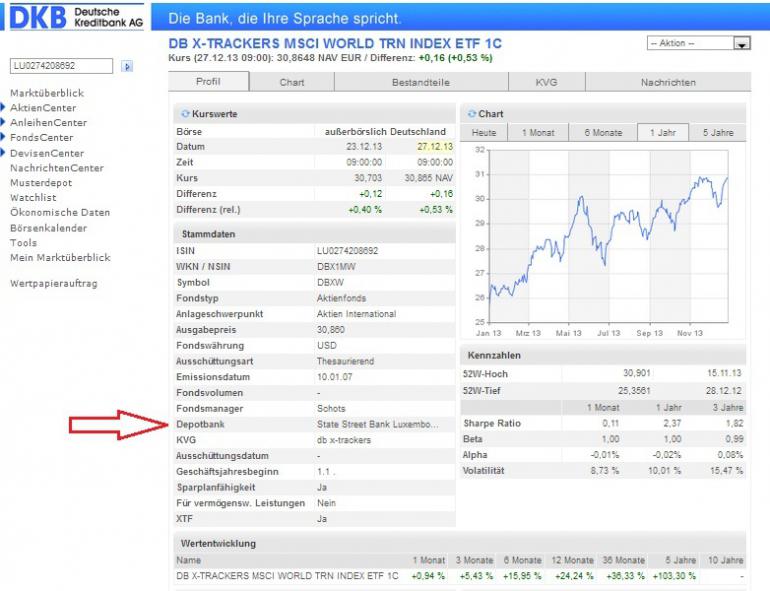Click Volatilität 3 Jahre value 15,47 %
This screenshot has height=591, width=770.
[726, 471]
